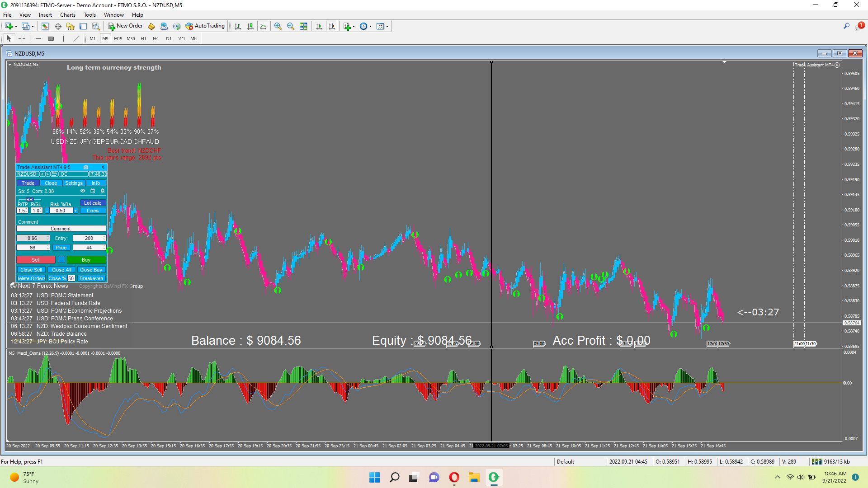Zoom out of the chart
The width and height of the screenshot is (868, 488).
[290, 26]
